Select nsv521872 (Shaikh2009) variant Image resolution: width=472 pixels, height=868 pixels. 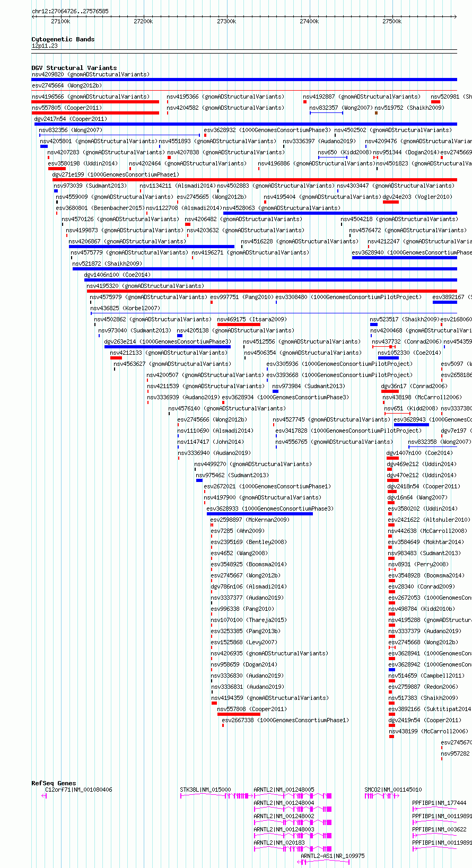265,269
